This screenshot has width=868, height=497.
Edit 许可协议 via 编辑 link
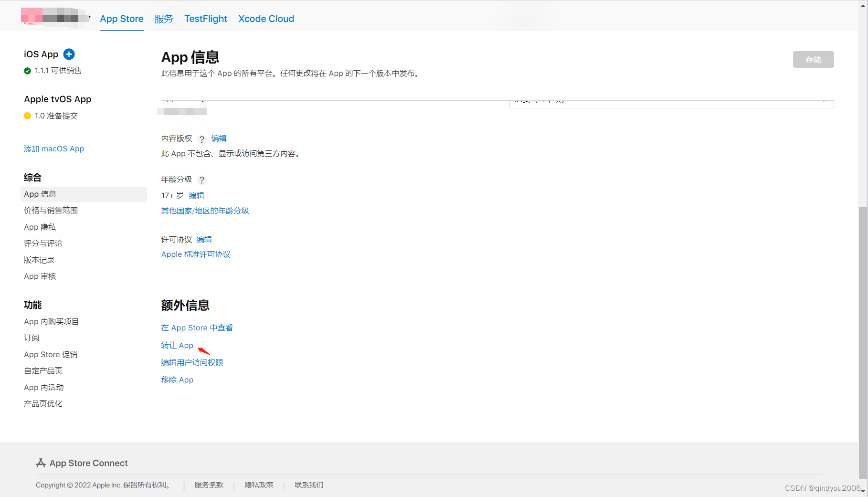(x=204, y=239)
